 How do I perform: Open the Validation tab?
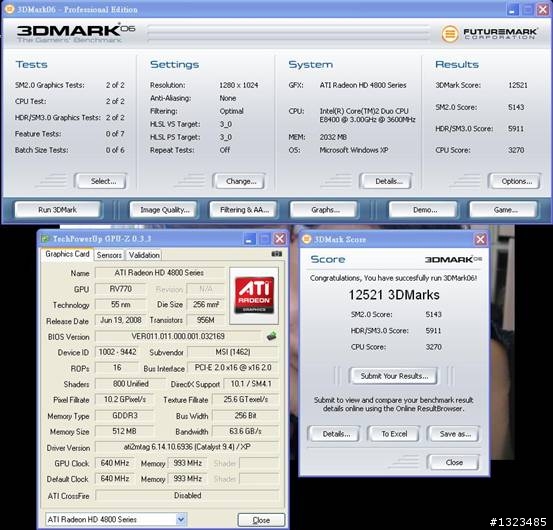pos(144,255)
